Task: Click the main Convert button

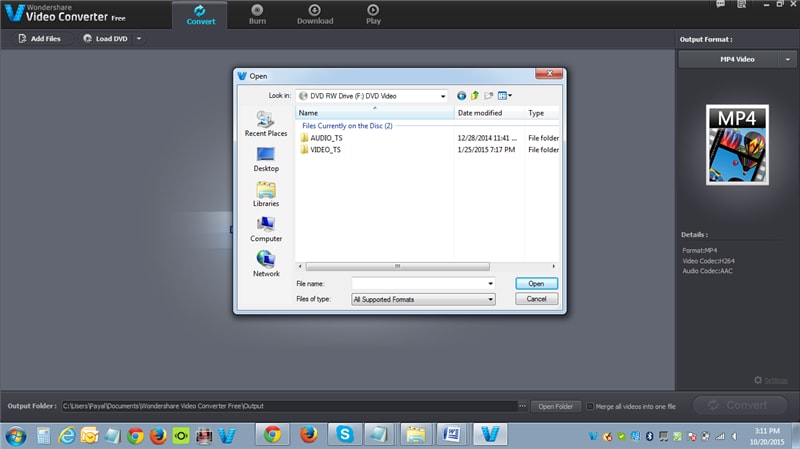Action: [739, 406]
